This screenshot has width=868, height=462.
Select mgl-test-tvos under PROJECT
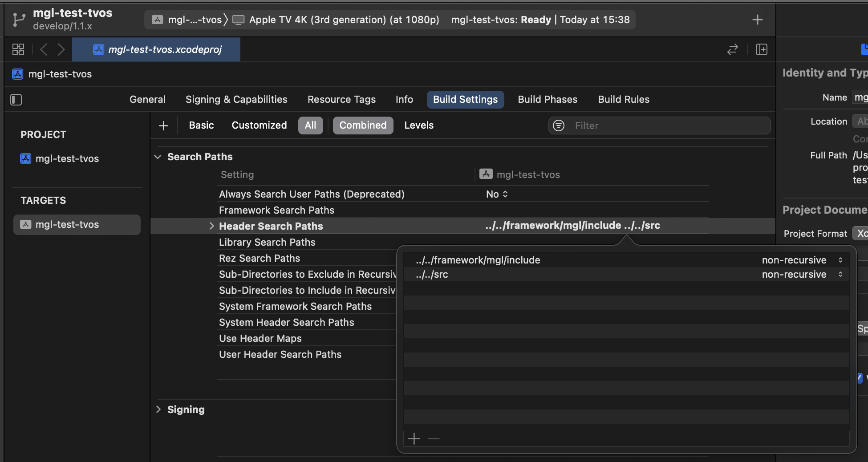point(67,158)
